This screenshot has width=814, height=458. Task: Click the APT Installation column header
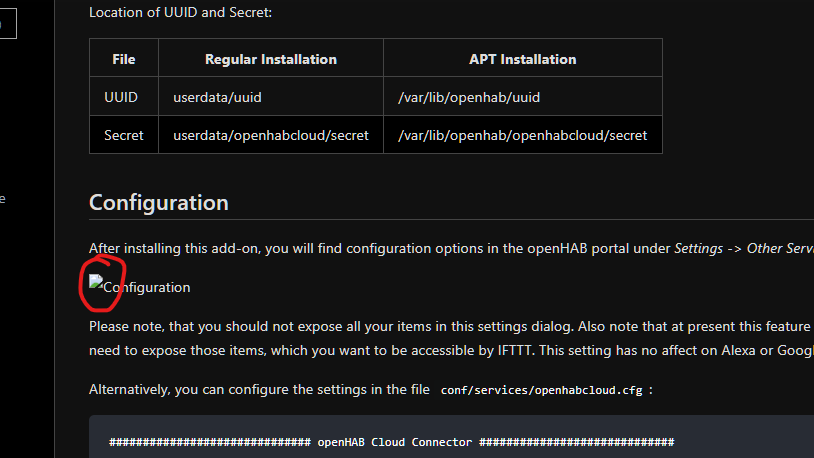pyautogui.click(x=522, y=59)
